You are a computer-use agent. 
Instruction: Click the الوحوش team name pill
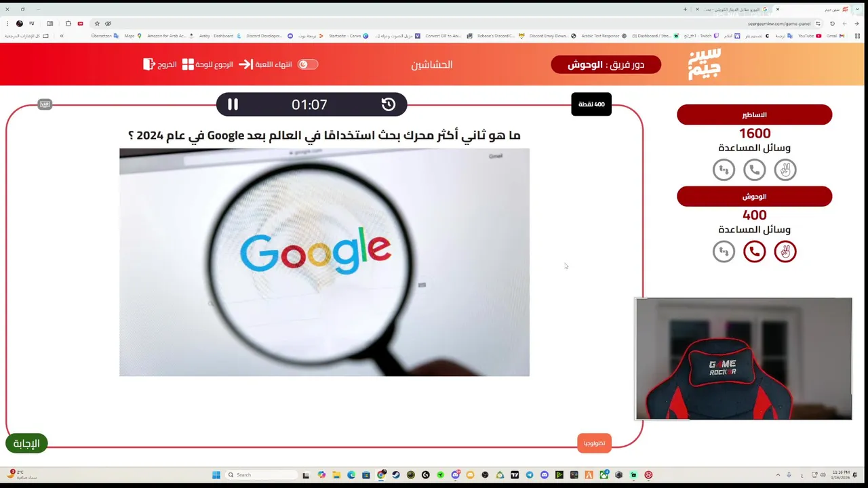pyautogui.click(x=755, y=197)
